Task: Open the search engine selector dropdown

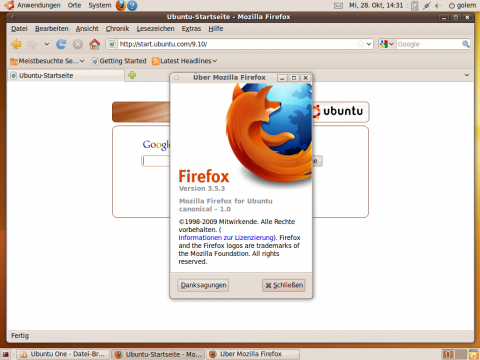Action: click(x=387, y=44)
